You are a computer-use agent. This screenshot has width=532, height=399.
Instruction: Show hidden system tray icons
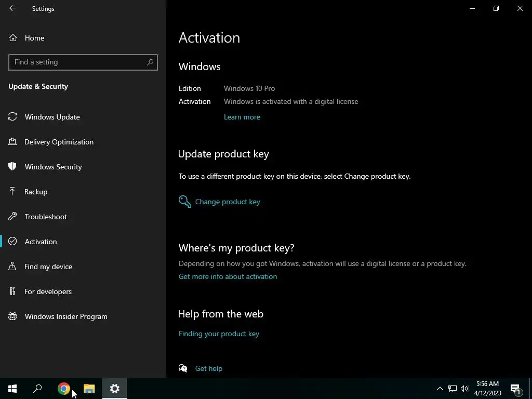pos(440,389)
